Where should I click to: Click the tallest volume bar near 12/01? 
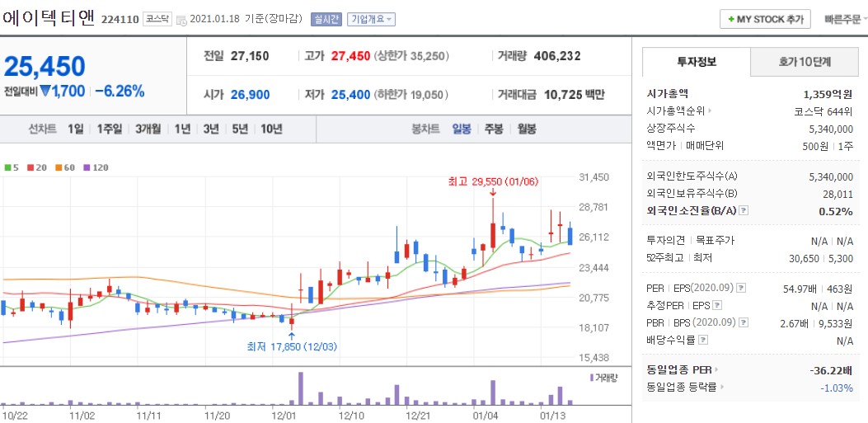301,388
